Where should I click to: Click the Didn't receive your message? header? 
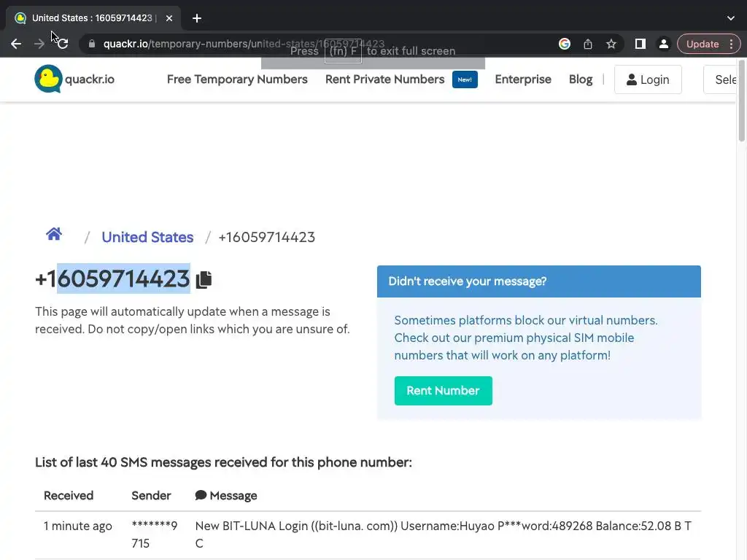pos(539,281)
